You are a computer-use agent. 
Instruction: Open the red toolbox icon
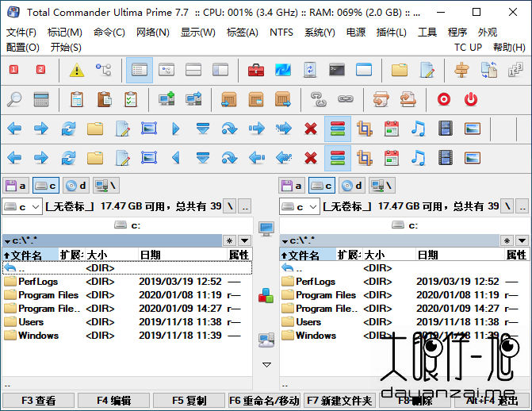(256, 71)
